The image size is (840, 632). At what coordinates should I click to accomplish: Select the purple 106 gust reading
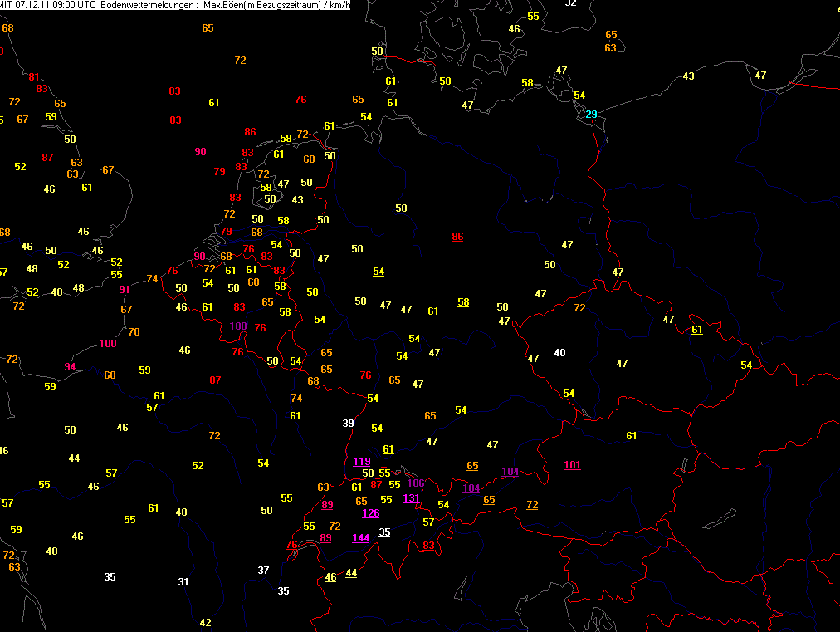point(416,483)
